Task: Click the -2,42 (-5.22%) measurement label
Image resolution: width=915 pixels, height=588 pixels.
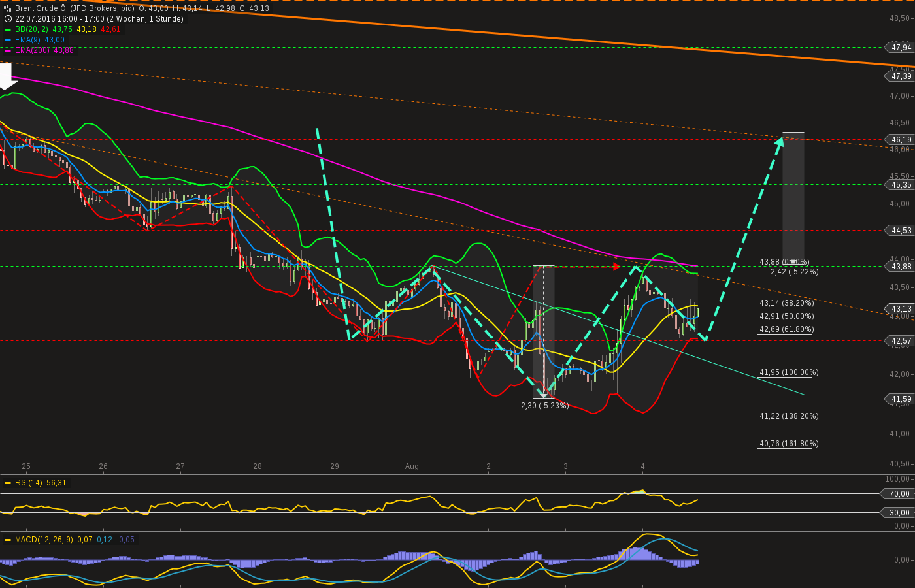Action: point(793,272)
